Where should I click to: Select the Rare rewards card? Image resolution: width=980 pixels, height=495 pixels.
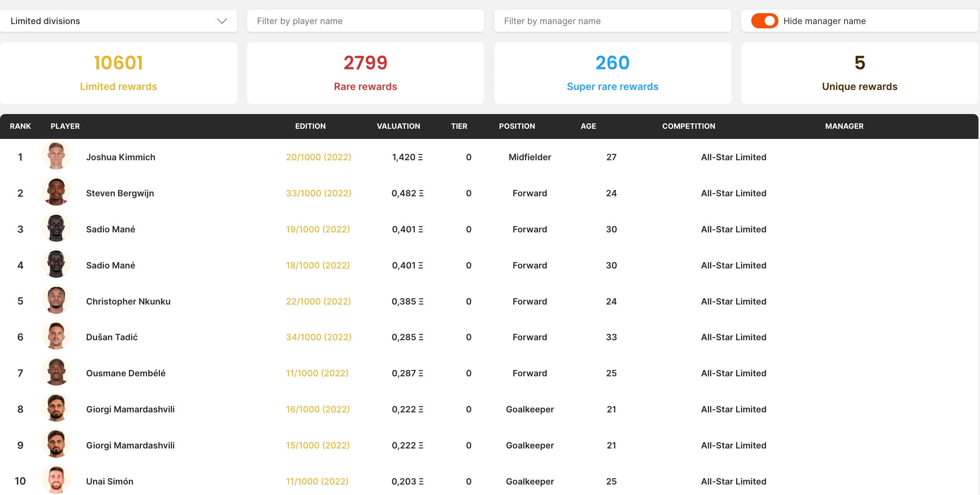pos(365,73)
